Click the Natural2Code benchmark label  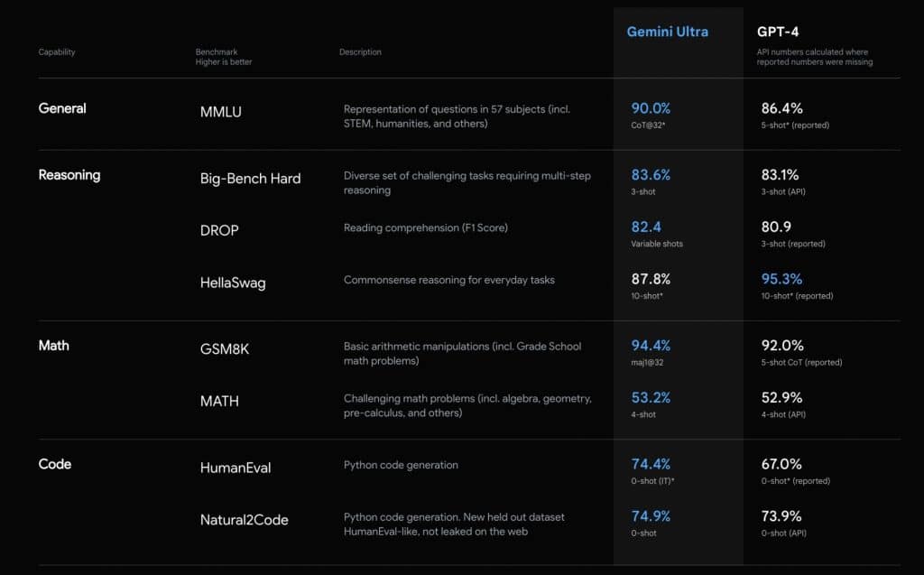[244, 520]
